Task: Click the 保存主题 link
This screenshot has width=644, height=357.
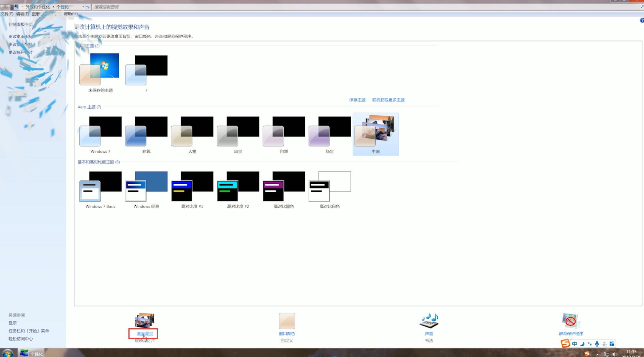Action: 357,100
